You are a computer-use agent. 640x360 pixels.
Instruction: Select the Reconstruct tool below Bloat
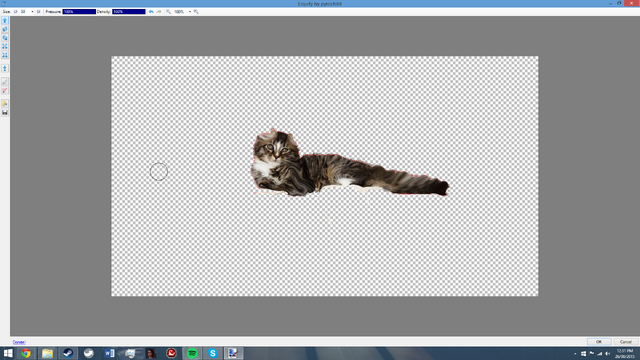click(5, 68)
